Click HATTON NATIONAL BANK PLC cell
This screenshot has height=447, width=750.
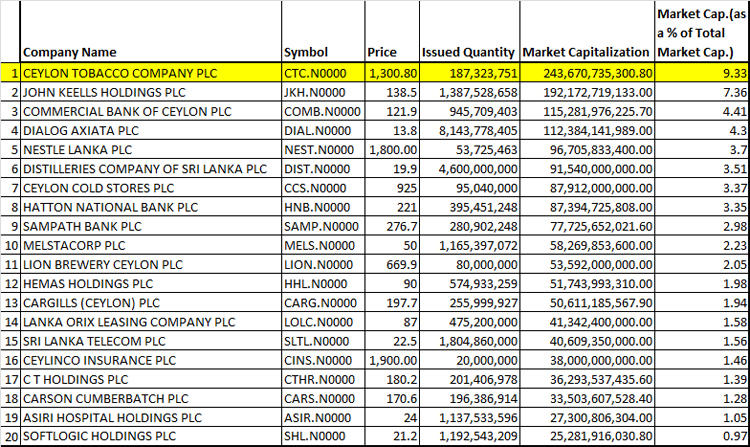click(151, 207)
